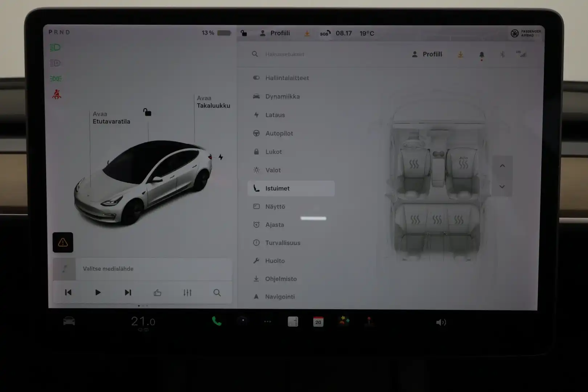
Task: Launch the arcade joystick app
Action: pyautogui.click(x=369, y=322)
